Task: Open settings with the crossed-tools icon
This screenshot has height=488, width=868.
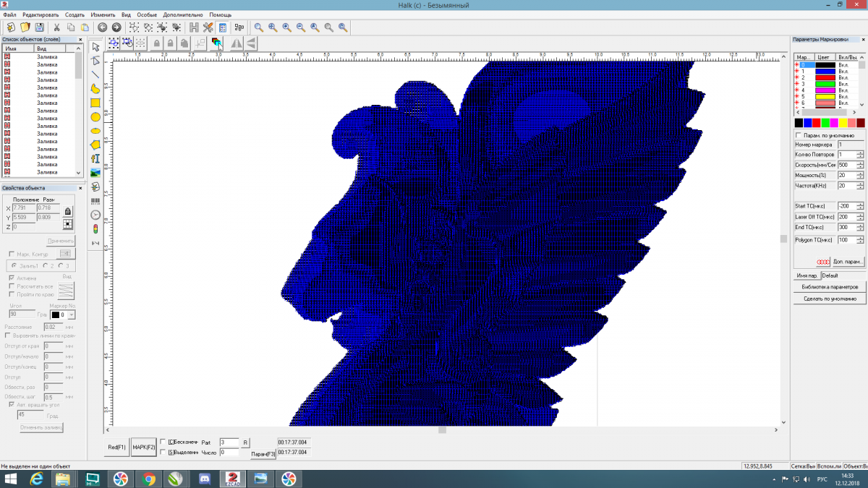Action: pyautogui.click(x=208, y=27)
